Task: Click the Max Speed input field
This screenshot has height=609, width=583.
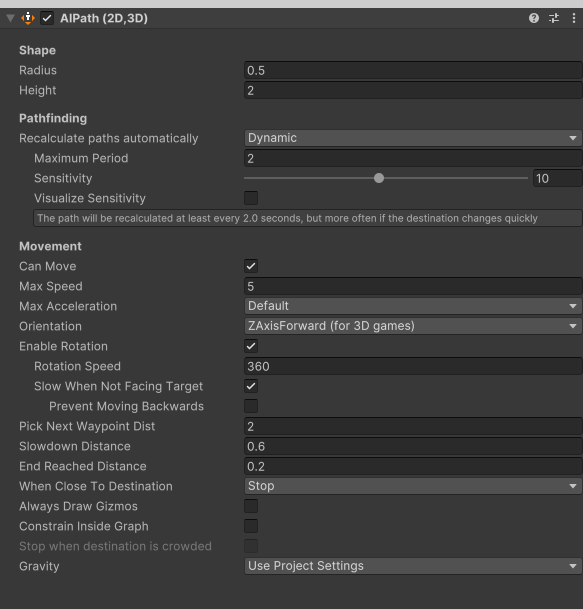Action: [x=413, y=286]
